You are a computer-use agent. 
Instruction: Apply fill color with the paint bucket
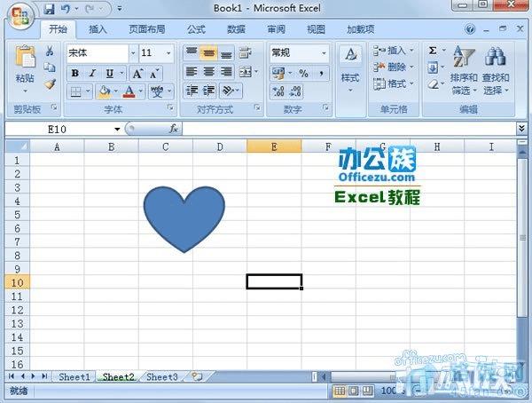(104, 91)
